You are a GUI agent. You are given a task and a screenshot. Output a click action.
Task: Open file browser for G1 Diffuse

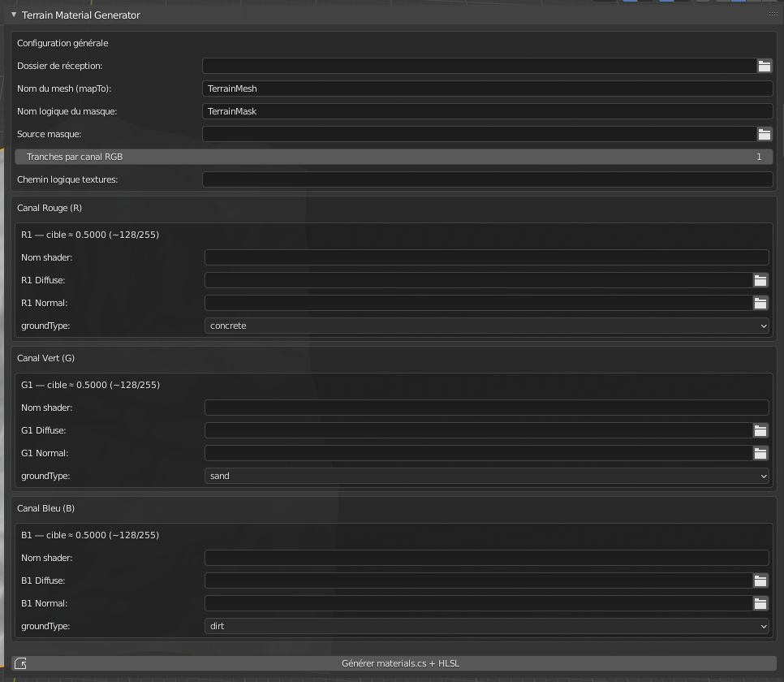[x=760, y=430]
